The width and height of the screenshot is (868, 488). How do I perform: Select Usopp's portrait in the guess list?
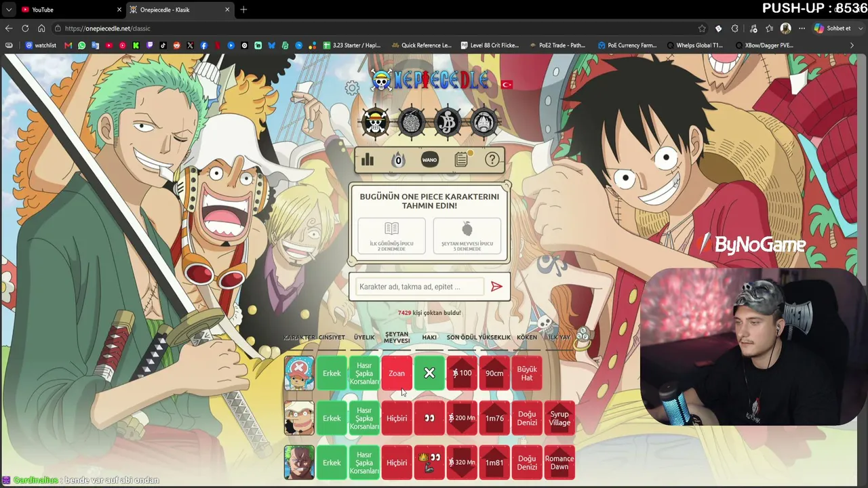click(299, 418)
